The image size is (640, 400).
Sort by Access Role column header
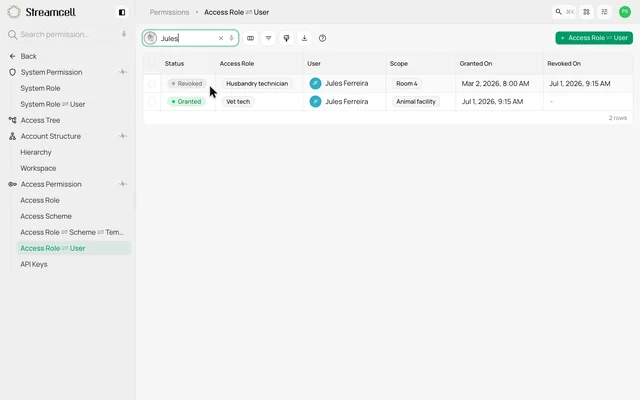tap(237, 64)
